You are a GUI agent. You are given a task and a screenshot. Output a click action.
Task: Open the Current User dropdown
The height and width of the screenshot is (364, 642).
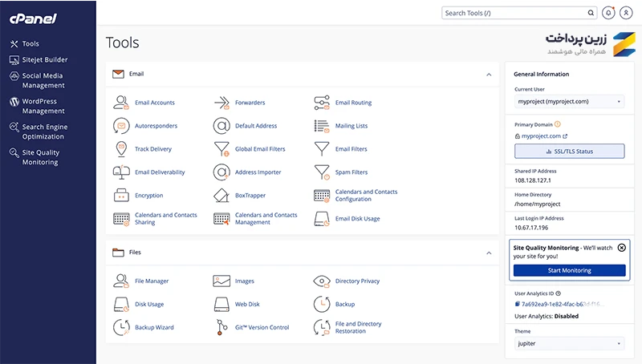(x=570, y=102)
